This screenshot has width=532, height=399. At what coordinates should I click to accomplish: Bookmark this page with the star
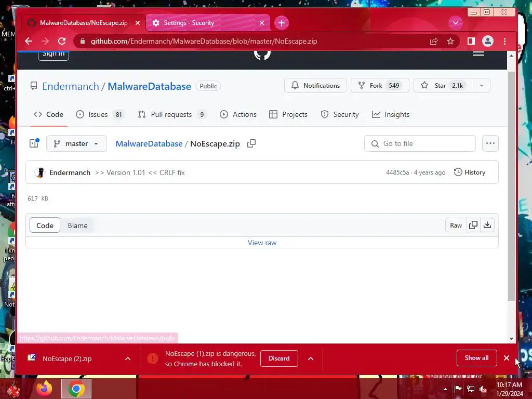(x=450, y=42)
